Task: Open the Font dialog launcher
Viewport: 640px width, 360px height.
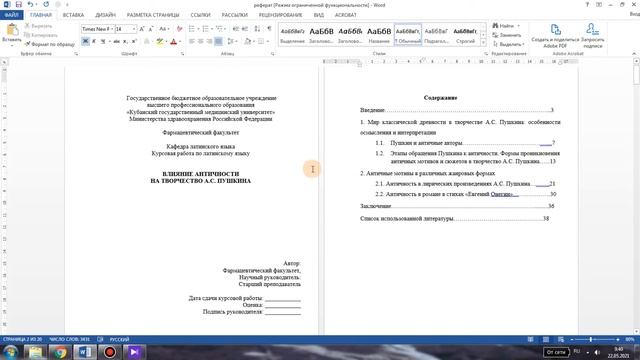Action: [x=182, y=54]
